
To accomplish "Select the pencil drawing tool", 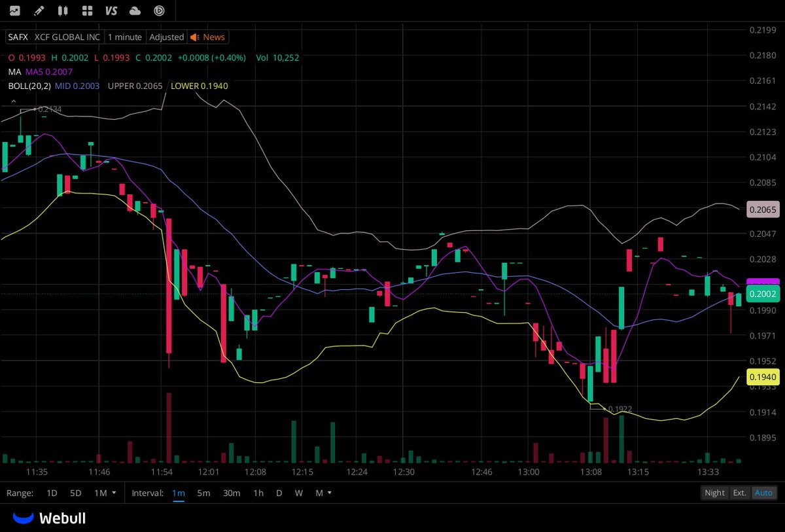I will tap(39, 10).
